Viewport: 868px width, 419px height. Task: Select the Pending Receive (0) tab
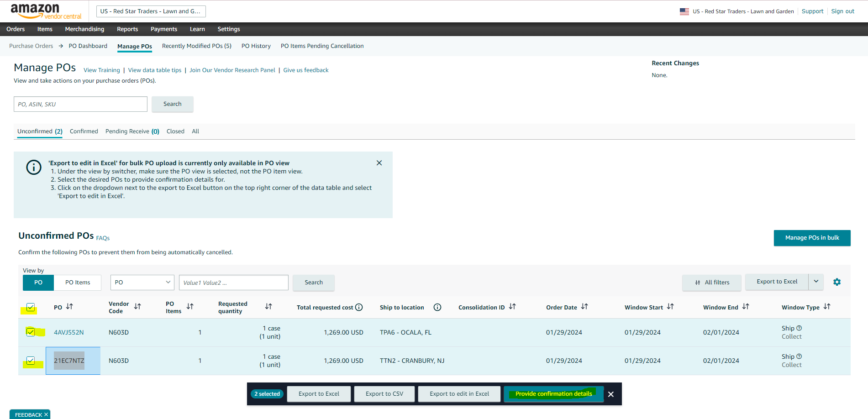132,131
